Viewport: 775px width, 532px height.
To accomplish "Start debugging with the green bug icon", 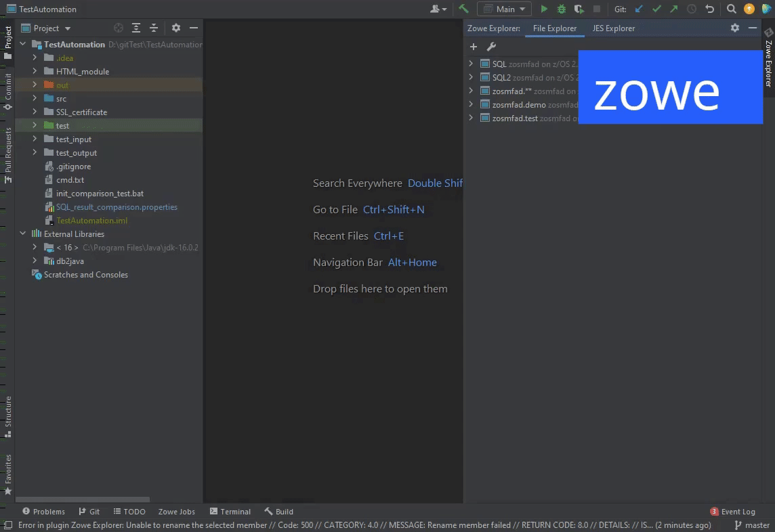I will [562, 9].
